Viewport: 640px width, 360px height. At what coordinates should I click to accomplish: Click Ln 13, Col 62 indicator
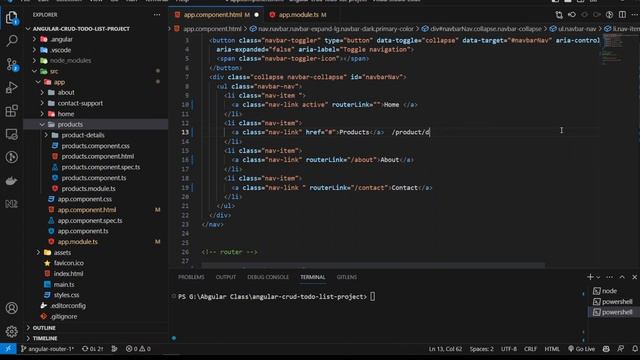[445, 349]
